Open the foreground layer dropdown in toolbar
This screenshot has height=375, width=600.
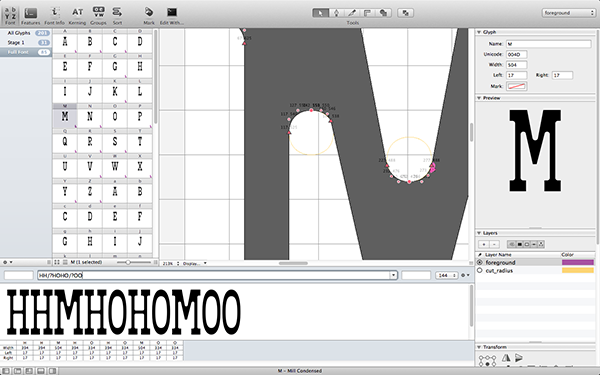point(568,13)
